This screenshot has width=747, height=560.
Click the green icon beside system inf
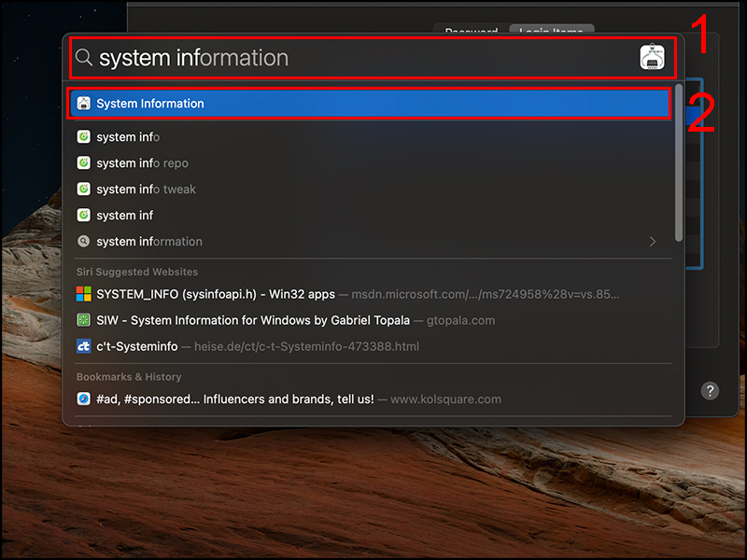(85, 215)
